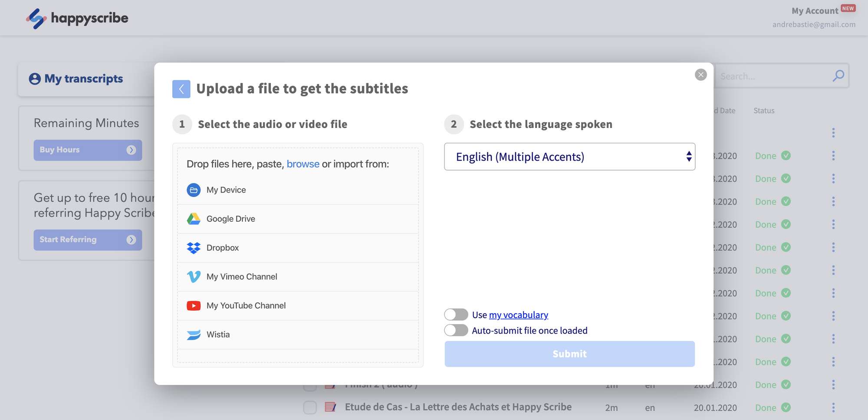The width and height of the screenshot is (868, 420).
Task: Import from My YouTube Channel
Action: (298, 306)
